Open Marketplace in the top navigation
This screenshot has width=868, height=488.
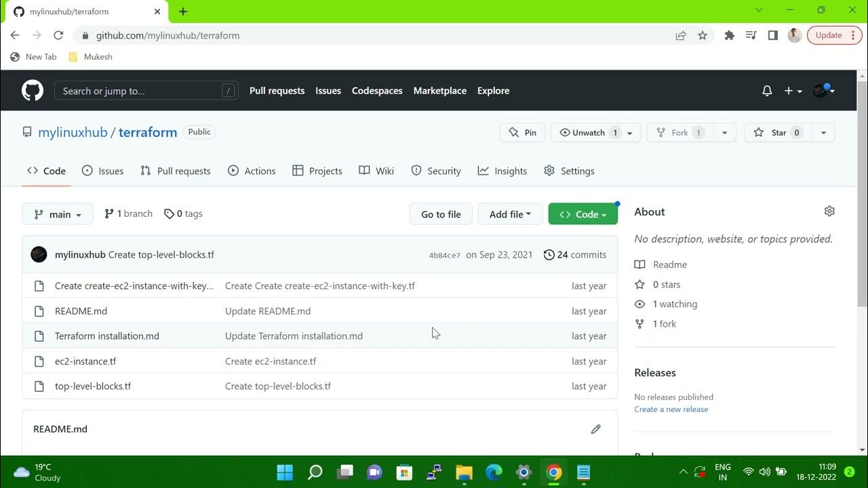click(440, 91)
